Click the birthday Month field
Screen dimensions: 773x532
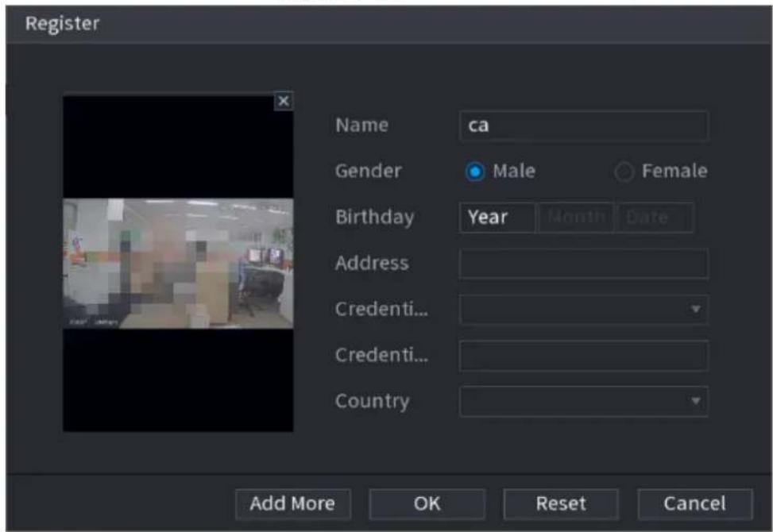(x=576, y=218)
